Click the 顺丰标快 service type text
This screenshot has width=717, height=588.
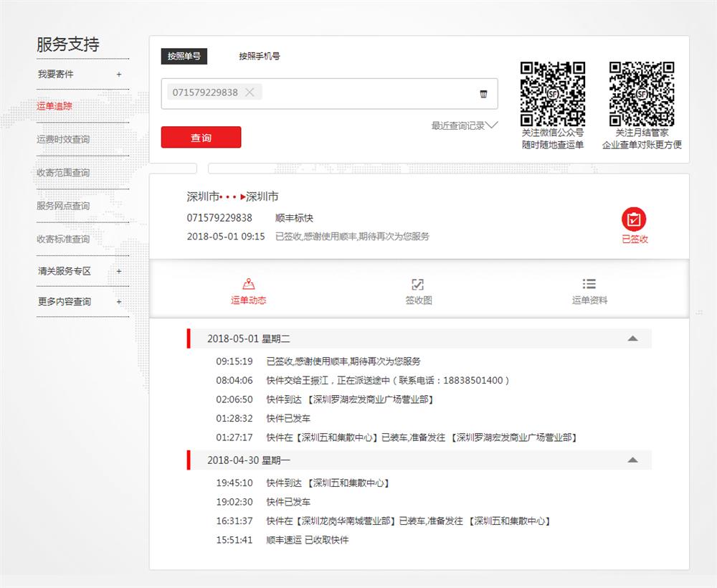click(294, 218)
